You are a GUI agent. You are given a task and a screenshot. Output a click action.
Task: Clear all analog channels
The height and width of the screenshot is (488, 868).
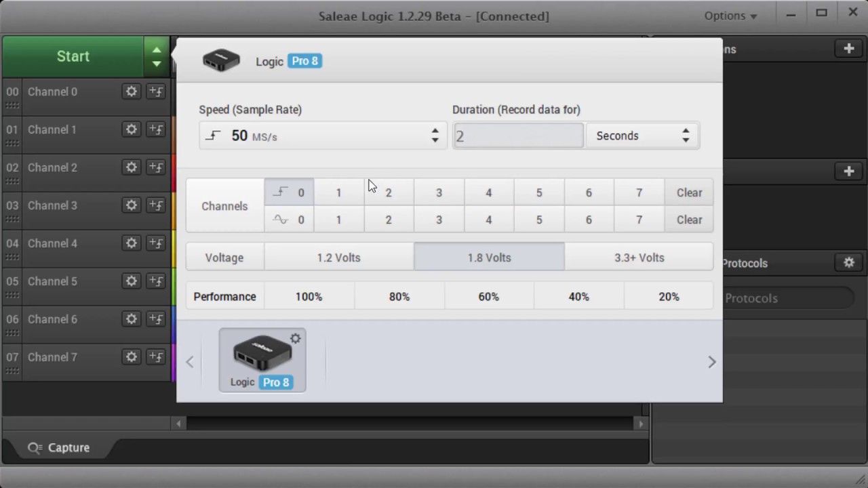[689, 220]
